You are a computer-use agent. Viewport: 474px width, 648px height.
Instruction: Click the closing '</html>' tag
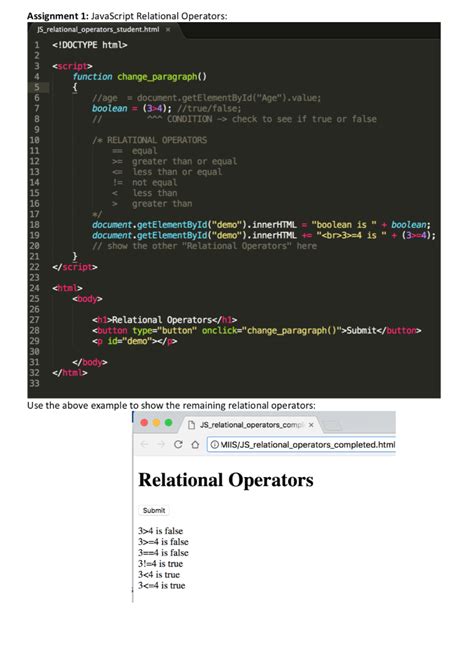coord(70,373)
